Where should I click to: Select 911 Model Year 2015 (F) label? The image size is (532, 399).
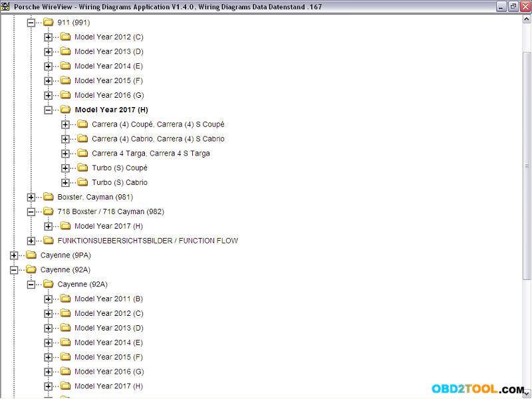click(108, 81)
